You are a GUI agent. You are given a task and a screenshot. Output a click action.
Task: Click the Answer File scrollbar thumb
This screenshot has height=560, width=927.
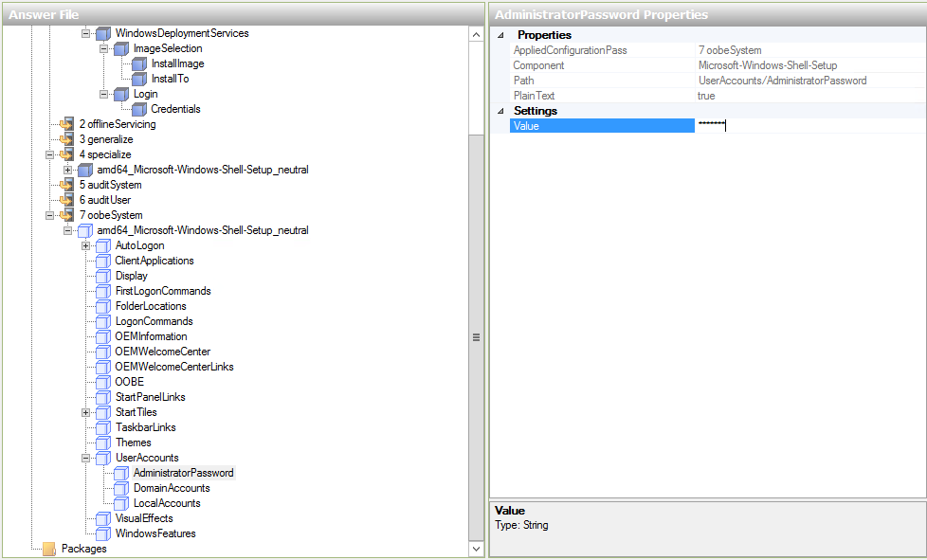coord(477,337)
